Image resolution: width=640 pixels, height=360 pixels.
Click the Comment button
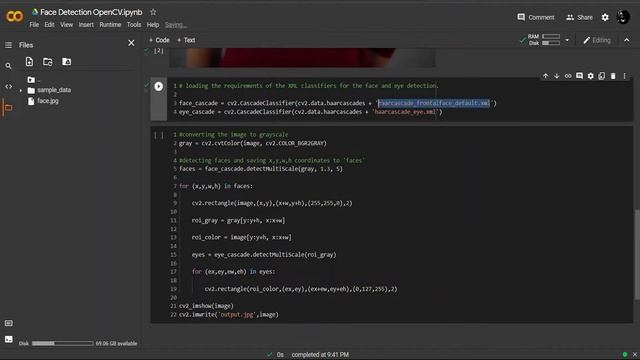click(536, 17)
